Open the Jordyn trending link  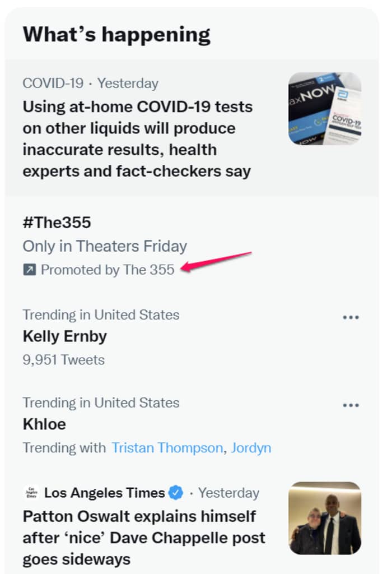[251, 448]
